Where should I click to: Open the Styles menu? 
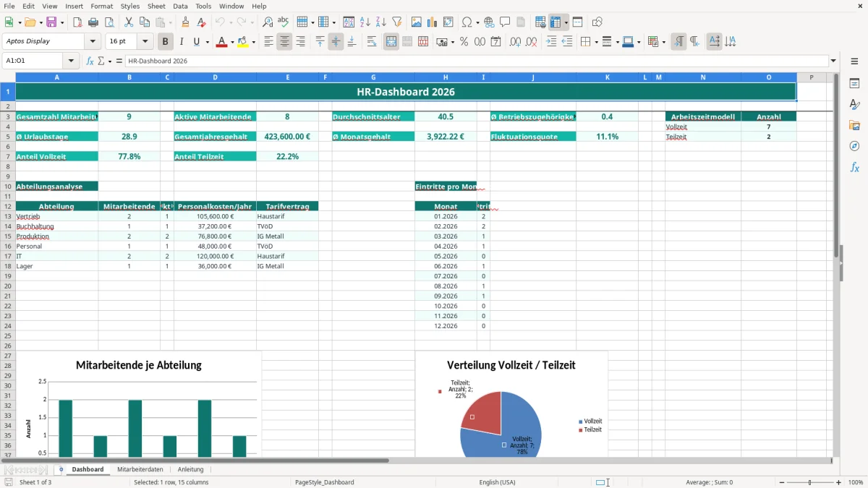coord(130,6)
